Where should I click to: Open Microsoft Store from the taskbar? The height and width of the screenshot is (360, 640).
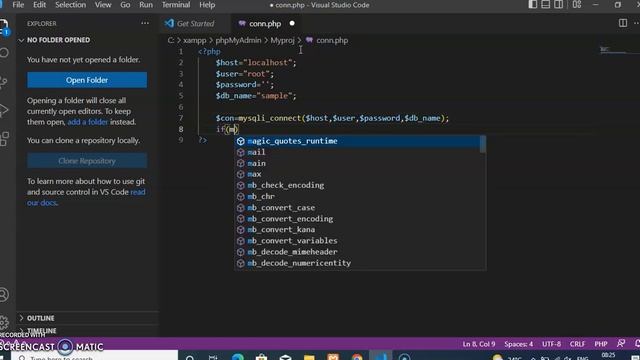click(x=262, y=357)
